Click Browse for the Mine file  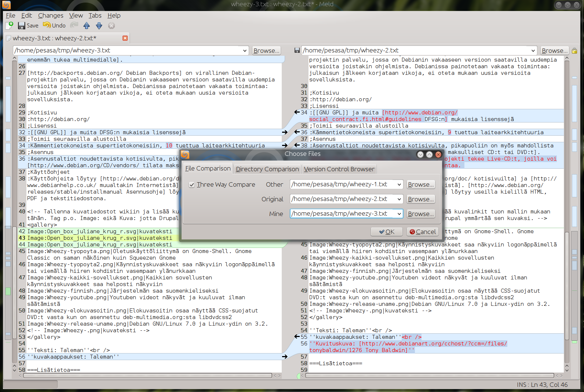(x=421, y=214)
